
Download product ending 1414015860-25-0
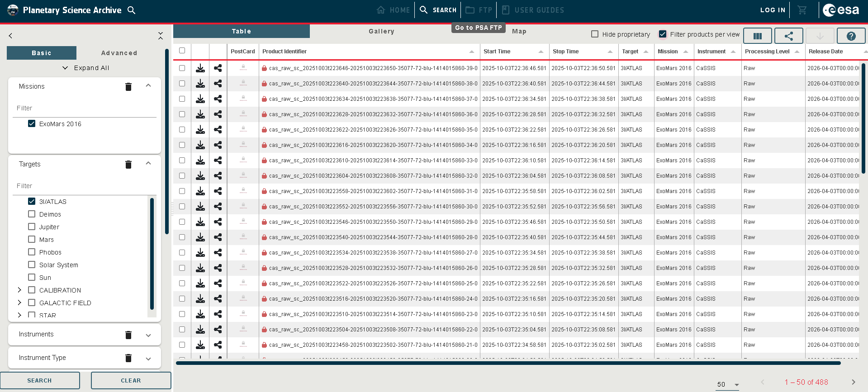point(200,283)
